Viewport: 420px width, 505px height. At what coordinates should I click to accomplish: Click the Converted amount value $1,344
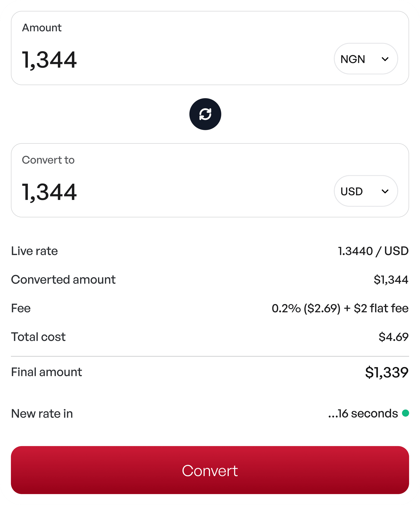click(x=391, y=280)
